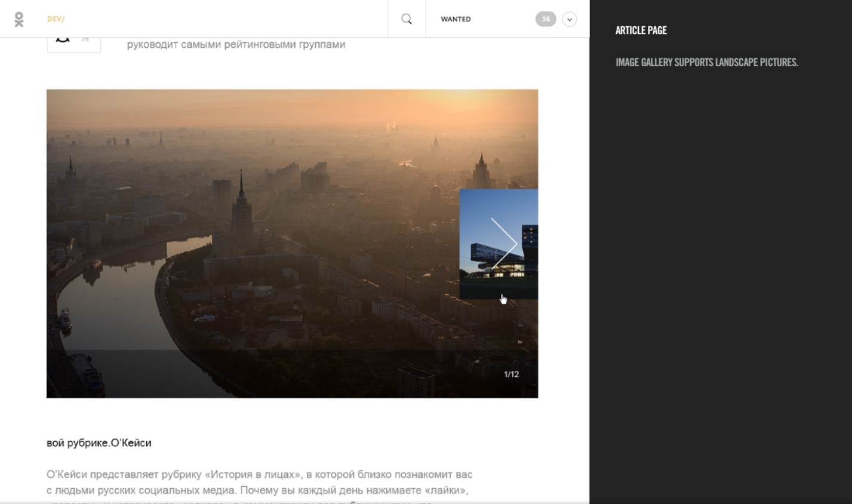Screen dimensions: 852x504
Task: Click the 36 counter badge
Action: click(545, 19)
